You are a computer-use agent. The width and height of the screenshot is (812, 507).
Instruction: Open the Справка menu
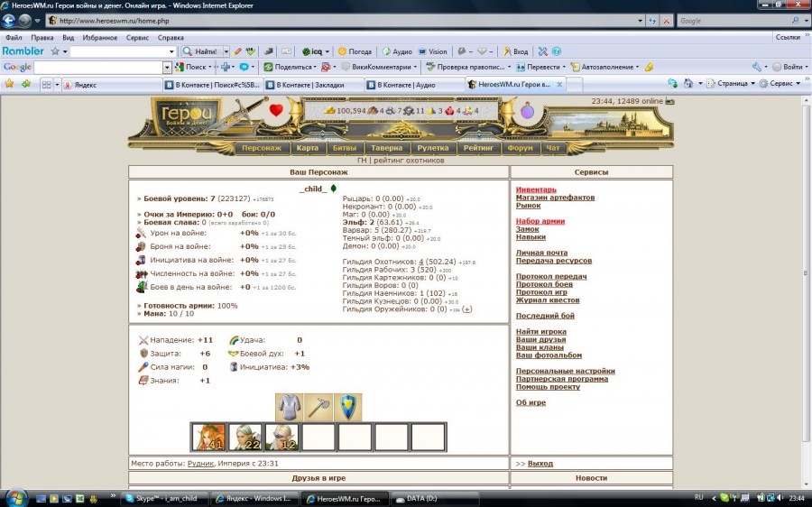point(171,37)
